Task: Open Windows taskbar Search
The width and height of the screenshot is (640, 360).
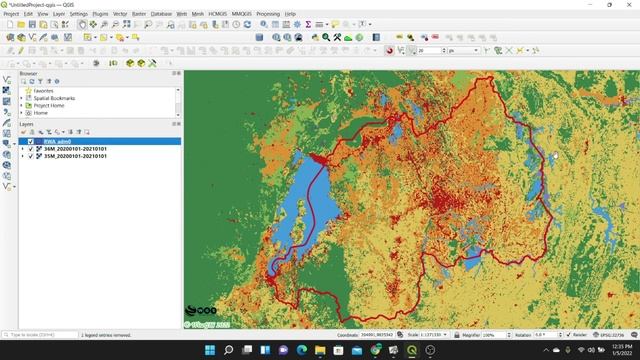Action: pyautogui.click(x=229, y=350)
